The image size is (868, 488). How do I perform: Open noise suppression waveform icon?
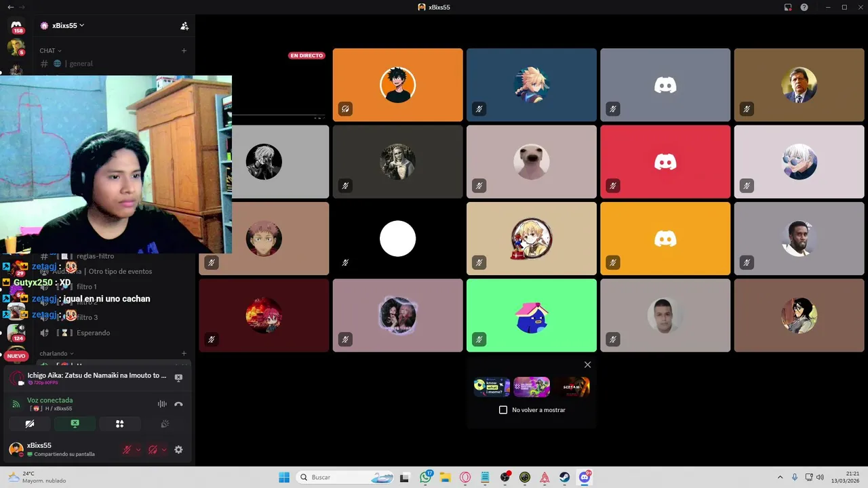coord(162,404)
